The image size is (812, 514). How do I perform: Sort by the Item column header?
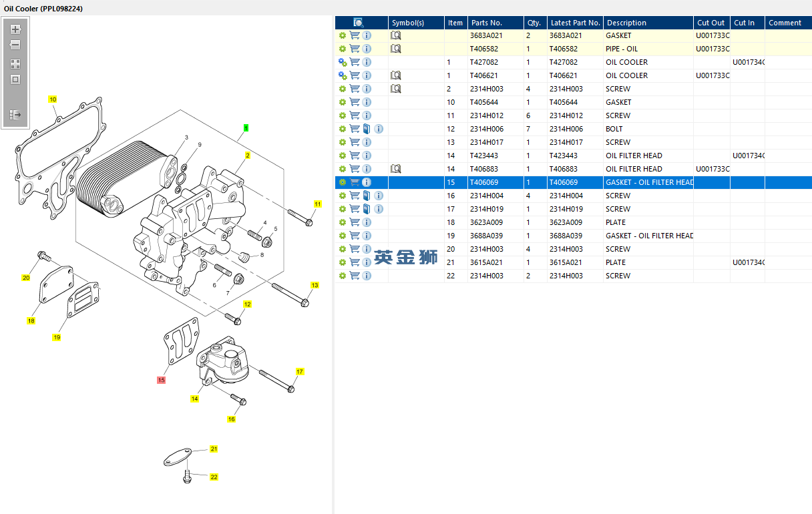[x=455, y=23]
